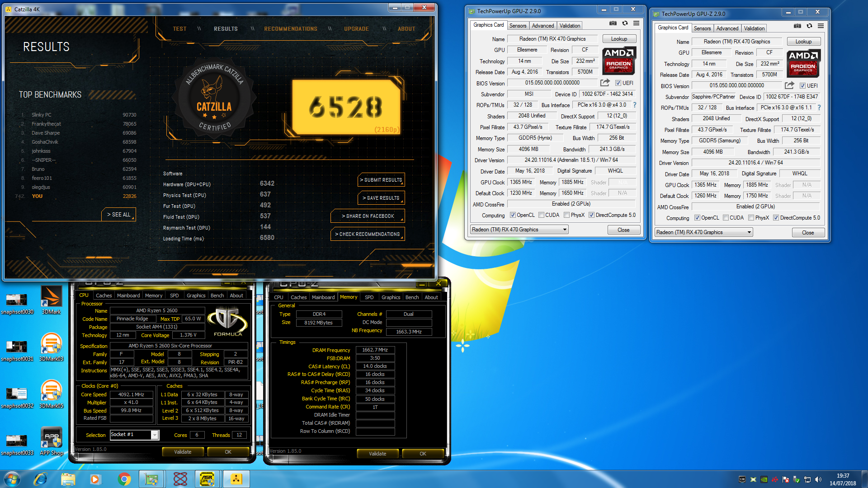Toggle UEFI checkbox in Sapphire GPU-Z window
This screenshot has height=488, width=868.
[802, 86]
